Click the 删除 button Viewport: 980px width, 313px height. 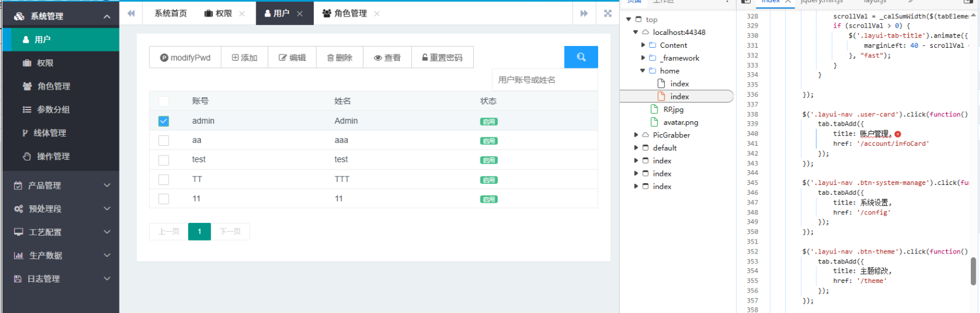(340, 58)
